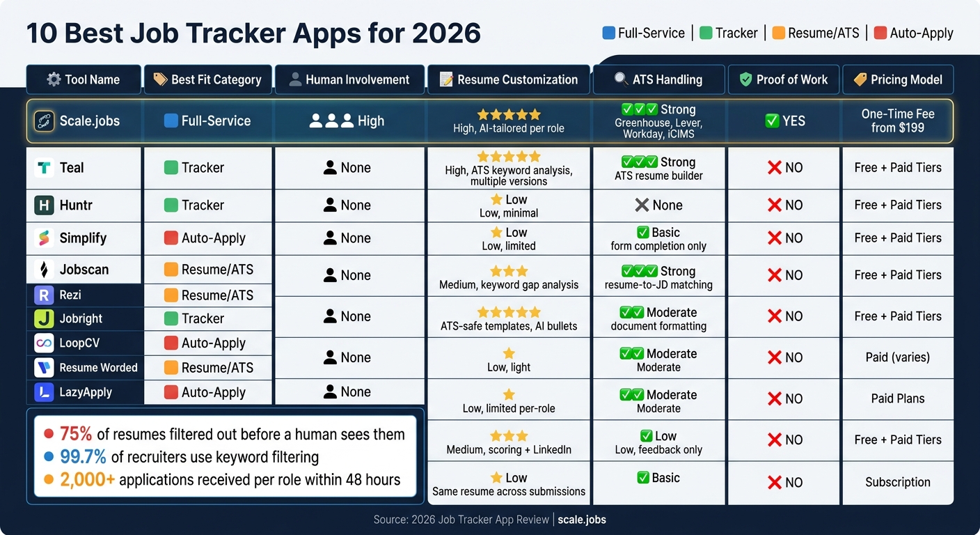Click the single star beside 'Same resume across submissions'
This screenshot has width=980, height=535.
[x=496, y=478]
